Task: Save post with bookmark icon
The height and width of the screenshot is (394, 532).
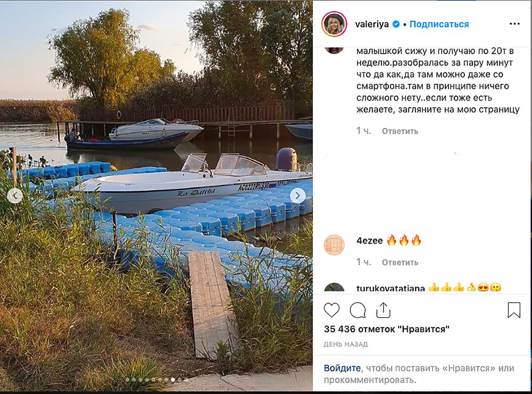Action: tap(514, 310)
